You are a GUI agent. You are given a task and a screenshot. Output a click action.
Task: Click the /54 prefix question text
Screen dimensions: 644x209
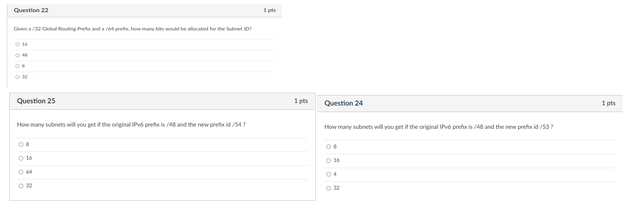tap(131, 124)
